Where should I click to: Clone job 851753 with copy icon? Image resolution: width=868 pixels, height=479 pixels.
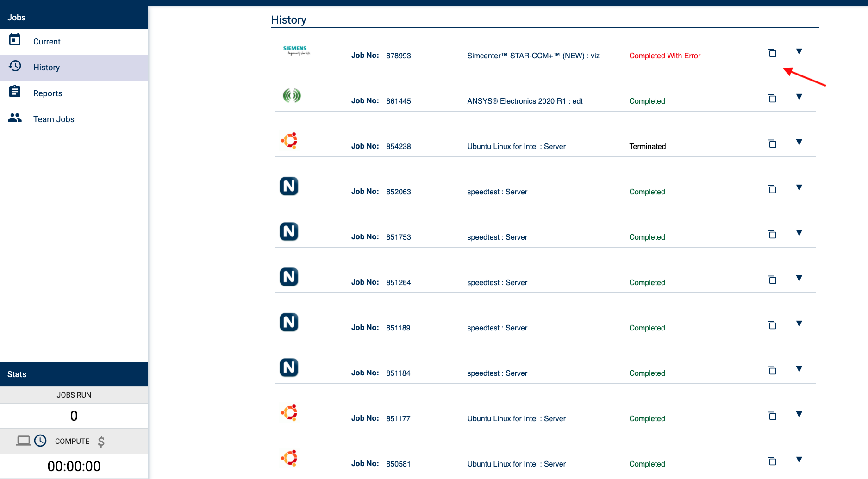pyautogui.click(x=772, y=234)
